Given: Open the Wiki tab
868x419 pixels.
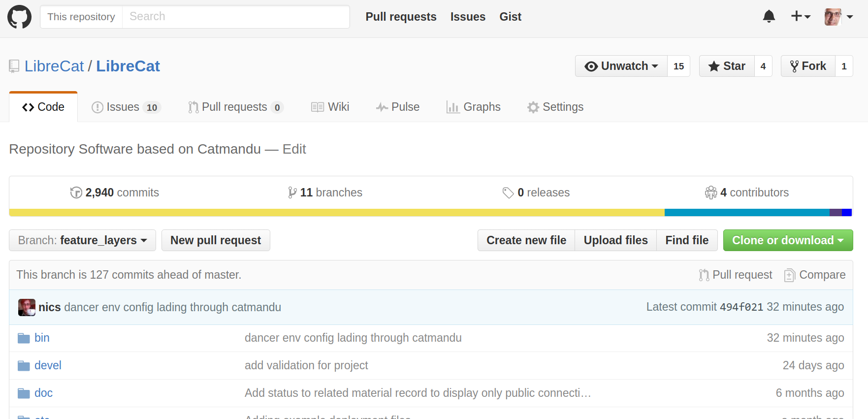Looking at the screenshot, I should (x=330, y=107).
